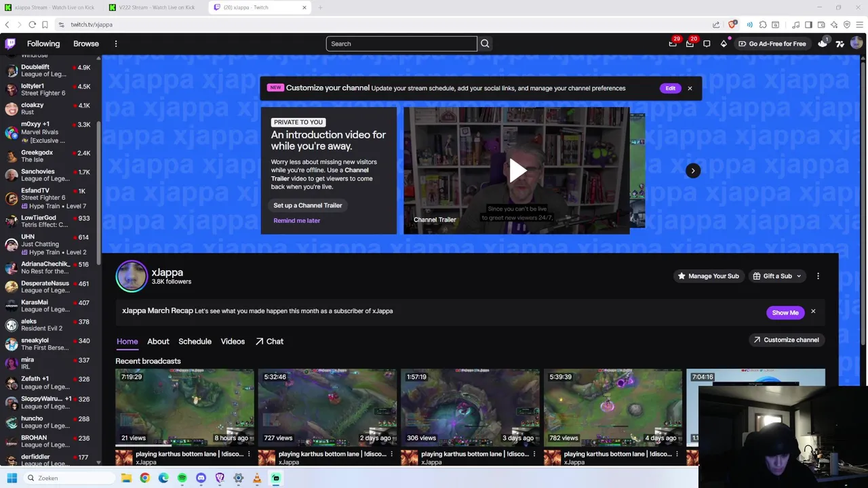
Task: Open the Brave VPN shield icon
Action: [847, 24]
